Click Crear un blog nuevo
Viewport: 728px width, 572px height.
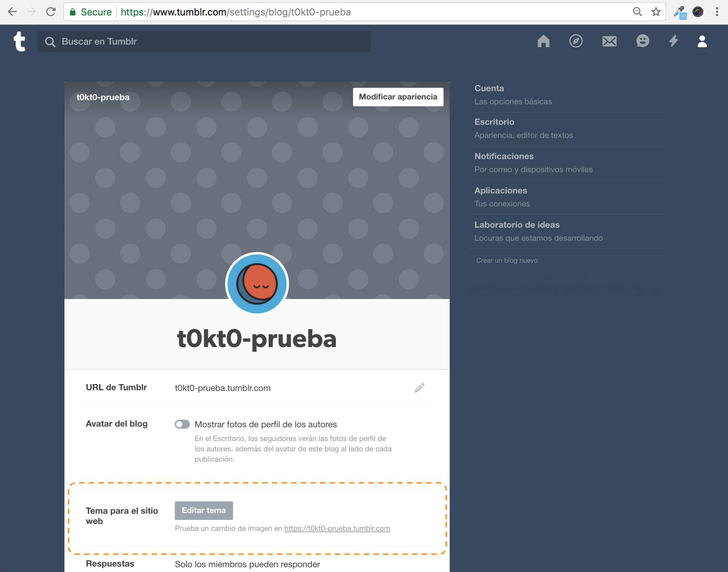[x=507, y=260]
